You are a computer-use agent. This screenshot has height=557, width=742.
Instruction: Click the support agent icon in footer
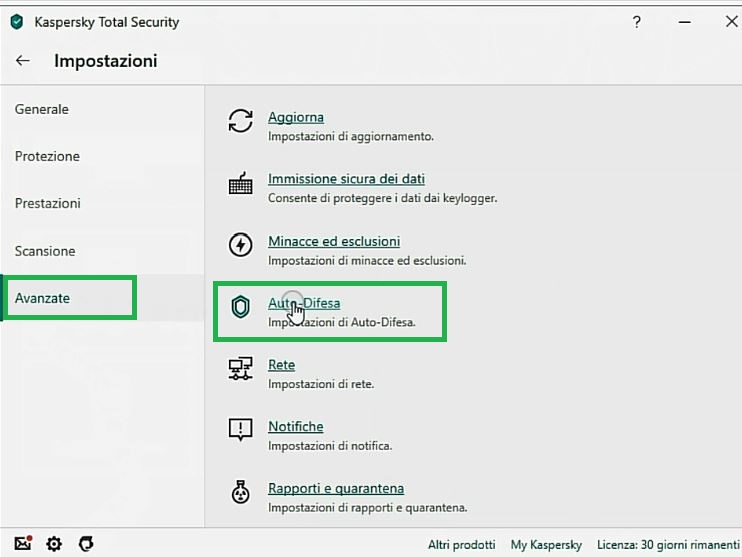(x=86, y=544)
